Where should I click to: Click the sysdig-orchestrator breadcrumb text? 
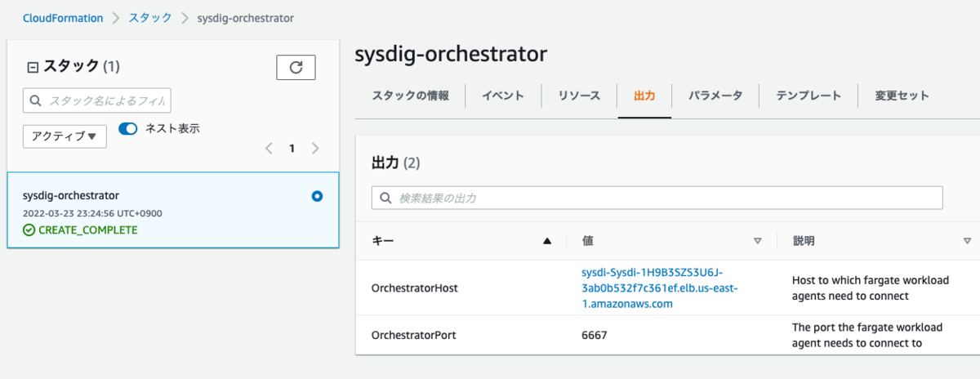[x=246, y=18]
